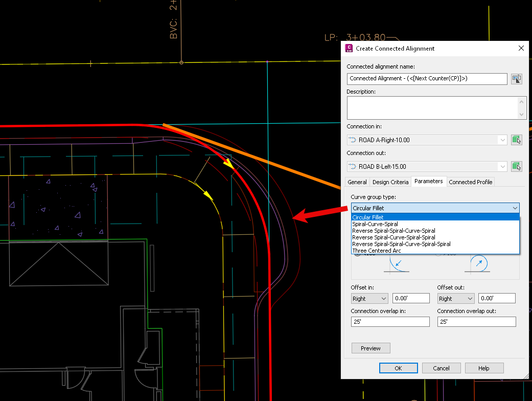Open the name template editor beside alignment name

pyautogui.click(x=516, y=79)
